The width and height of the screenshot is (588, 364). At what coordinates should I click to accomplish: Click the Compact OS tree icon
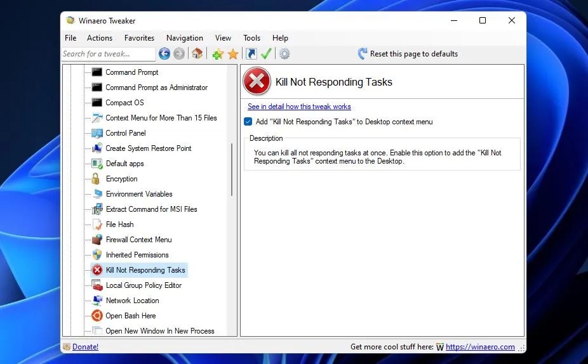(97, 102)
